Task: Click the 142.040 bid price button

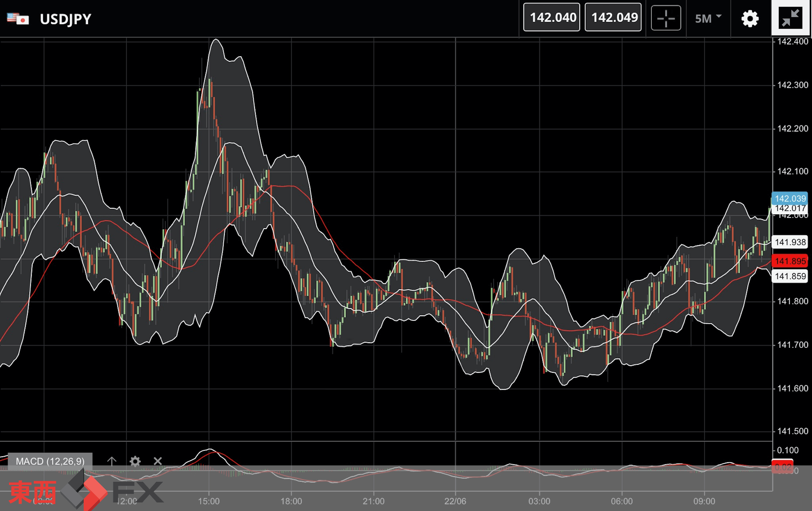Action: pyautogui.click(x=552, y=18)
